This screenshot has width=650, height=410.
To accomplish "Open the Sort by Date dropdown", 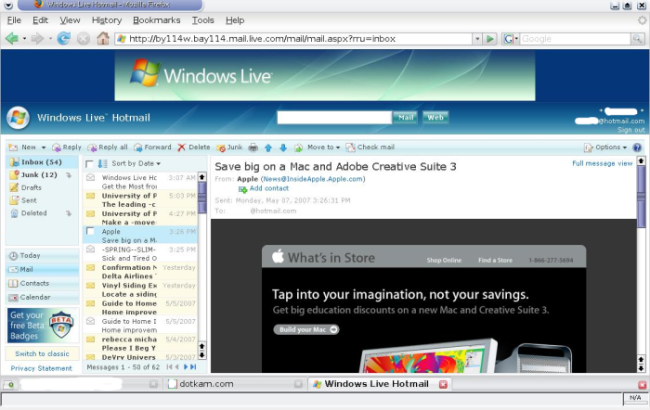I will click(x=136, y=164).
